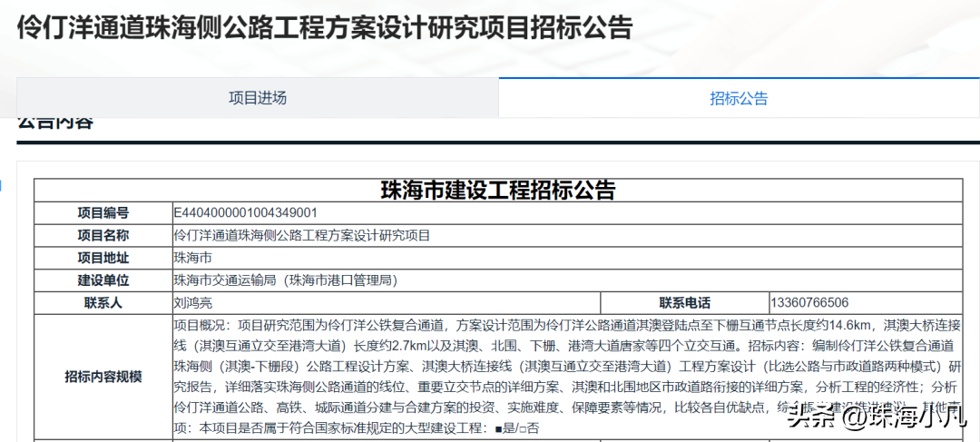The image size is (980, 442).
Task: Switch to the 项目进场 tab
Action: point(258,98)
